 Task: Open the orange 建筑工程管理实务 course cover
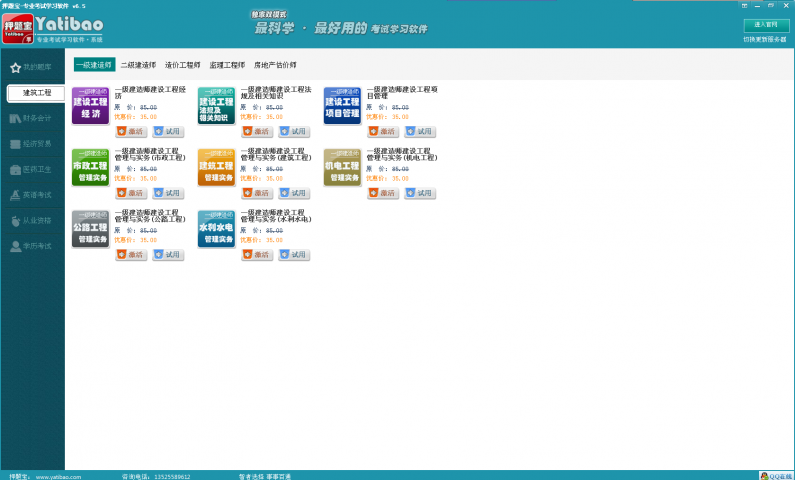tap(216, 167)
